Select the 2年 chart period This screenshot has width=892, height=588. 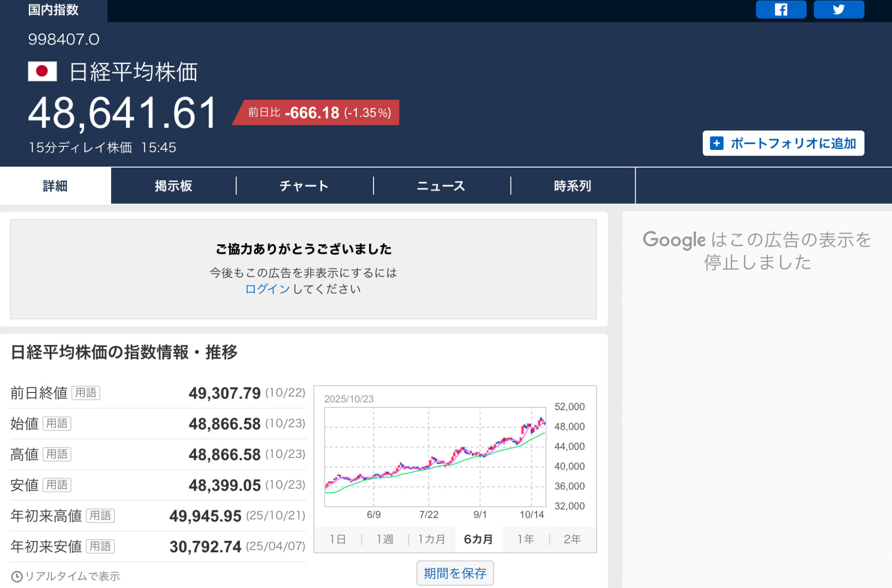pos(572,539)
